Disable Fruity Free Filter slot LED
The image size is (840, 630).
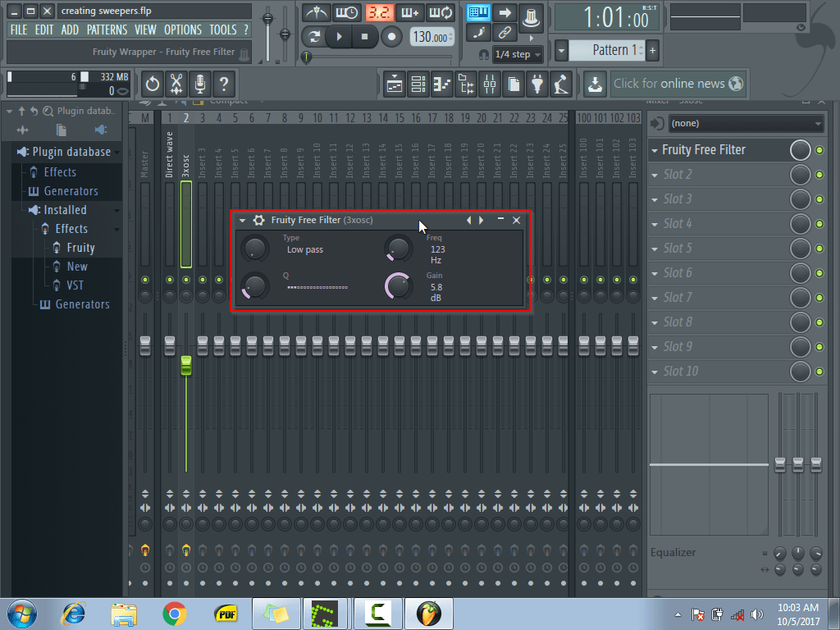click(x=819, y=151)
